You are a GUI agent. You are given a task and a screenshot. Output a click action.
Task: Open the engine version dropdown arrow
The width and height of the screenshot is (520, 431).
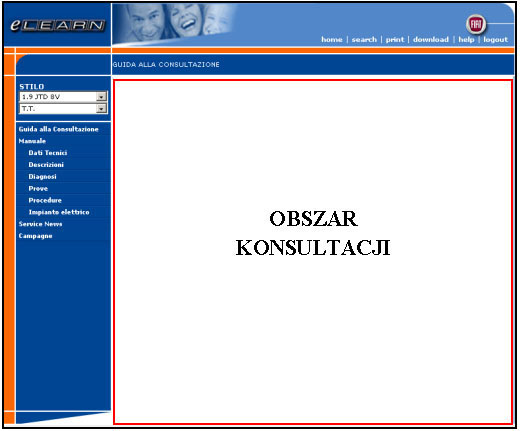(101, 97)
